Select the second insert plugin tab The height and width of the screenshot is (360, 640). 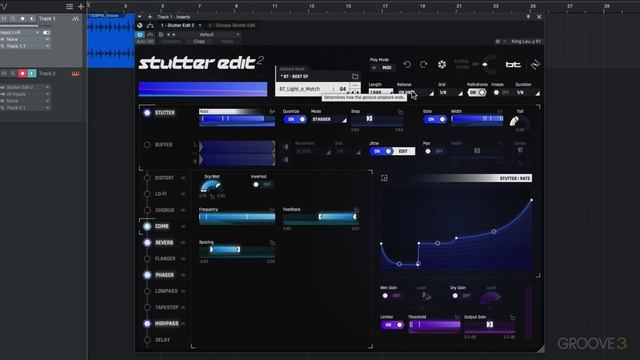click(x=232, y=25)
